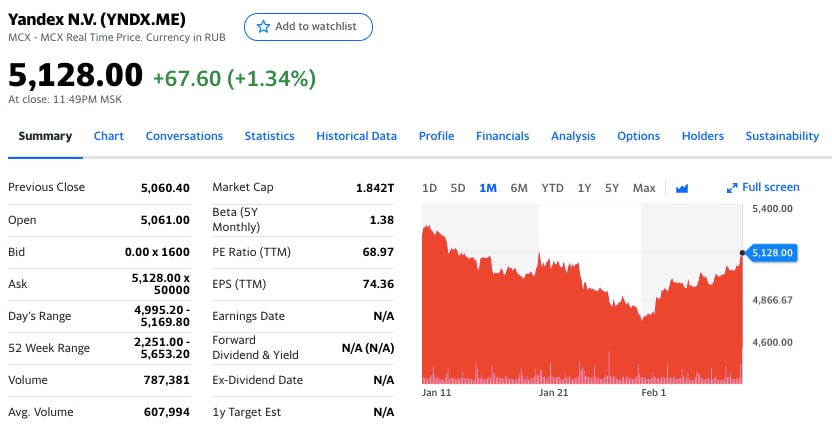Viewport: 832px width, 448px height.
Task: Select the 1M chart range
Action: pyautogui.click(x=488, y=188)
